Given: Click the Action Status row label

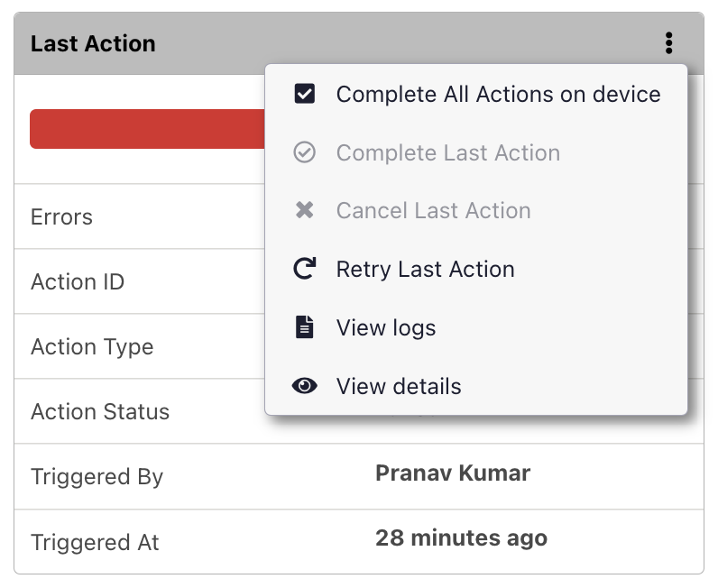Looking at the screenshot, I should coord(100,412).
